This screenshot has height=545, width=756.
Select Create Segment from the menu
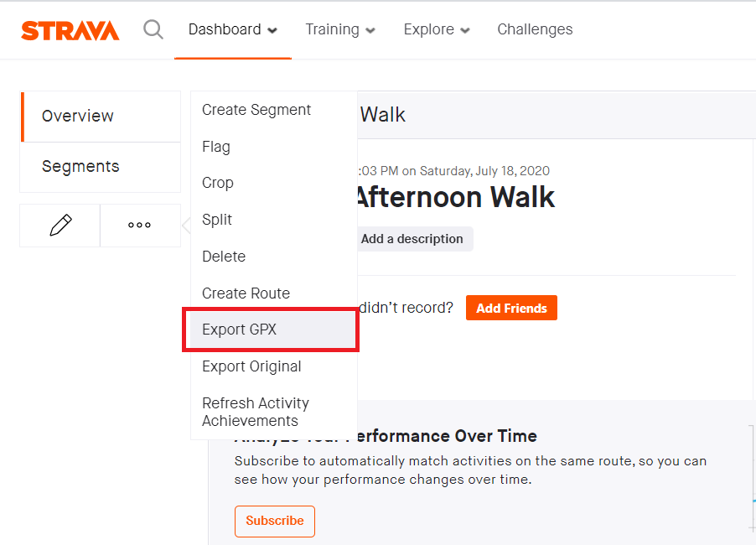pos(256,110)
